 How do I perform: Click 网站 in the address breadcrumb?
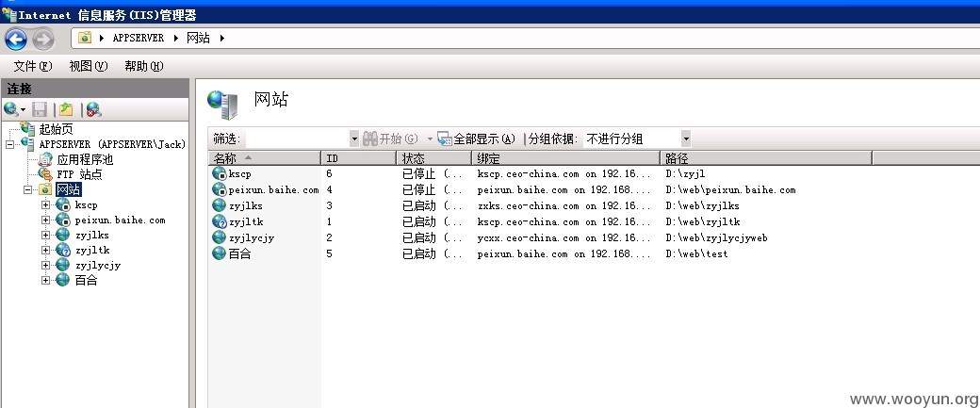(x=199, y=38)
